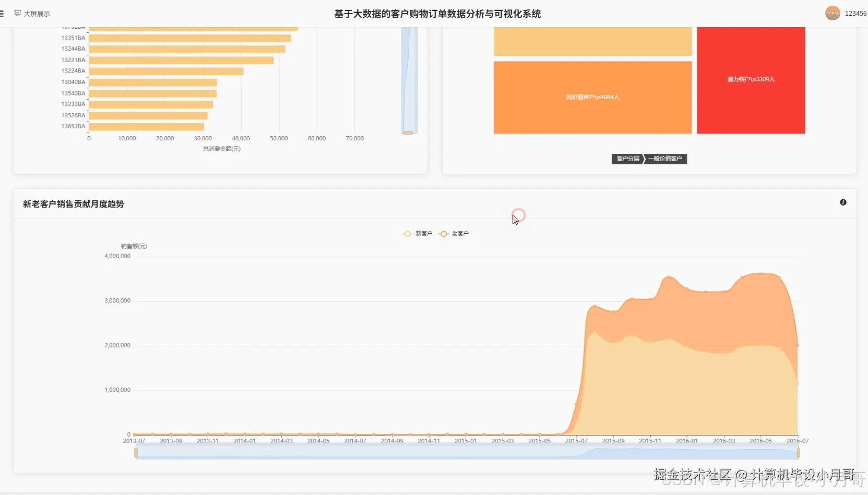This screenshot has width=868, height=495.
Task: Toggle the 新客户 legend series
Action: [x=417, y=234]
